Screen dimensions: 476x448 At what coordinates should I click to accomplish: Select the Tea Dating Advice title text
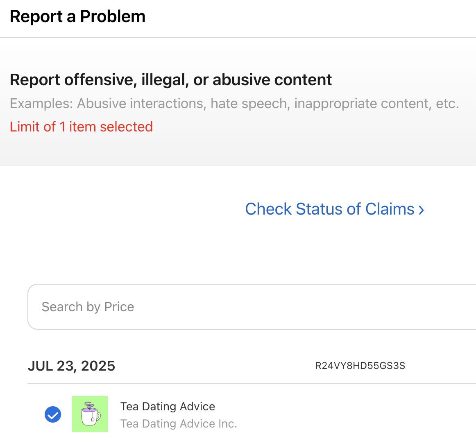pos(168,406)
